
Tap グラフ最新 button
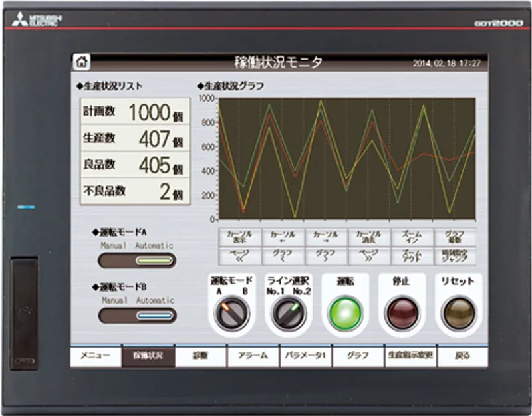[x=455, y=237]
